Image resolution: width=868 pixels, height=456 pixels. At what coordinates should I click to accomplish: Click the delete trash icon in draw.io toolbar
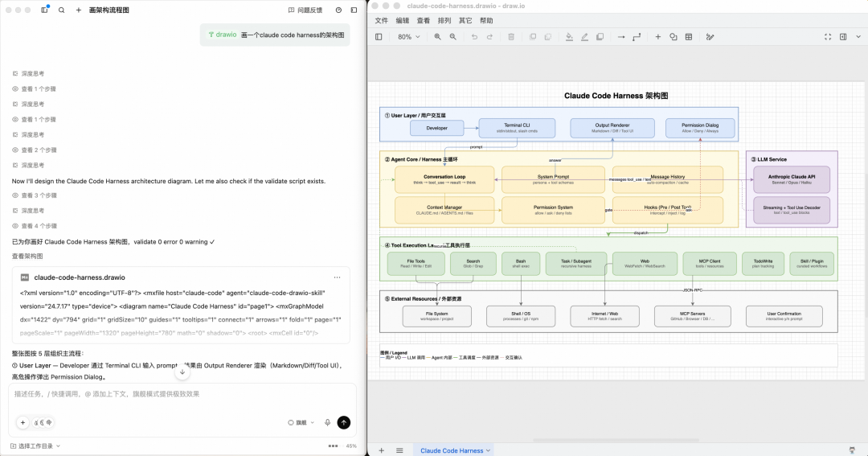coord(511,37)
